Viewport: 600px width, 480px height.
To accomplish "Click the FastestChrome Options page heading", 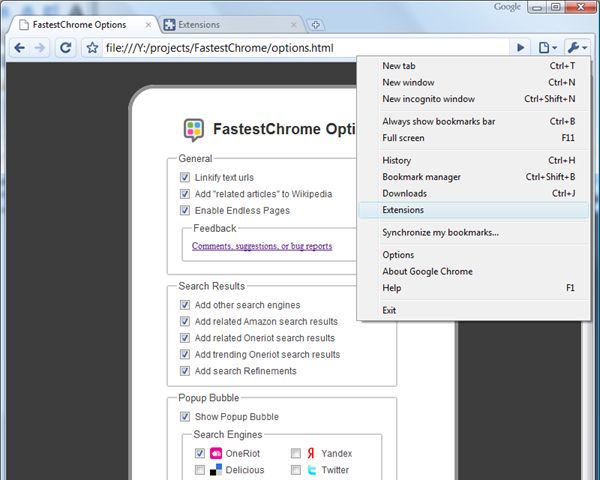I will tap(284, 129).
